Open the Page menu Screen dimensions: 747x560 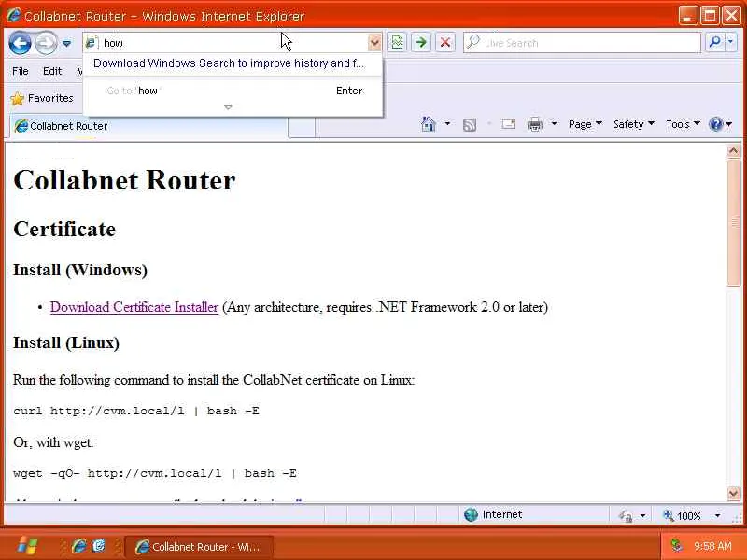[585, 124]
